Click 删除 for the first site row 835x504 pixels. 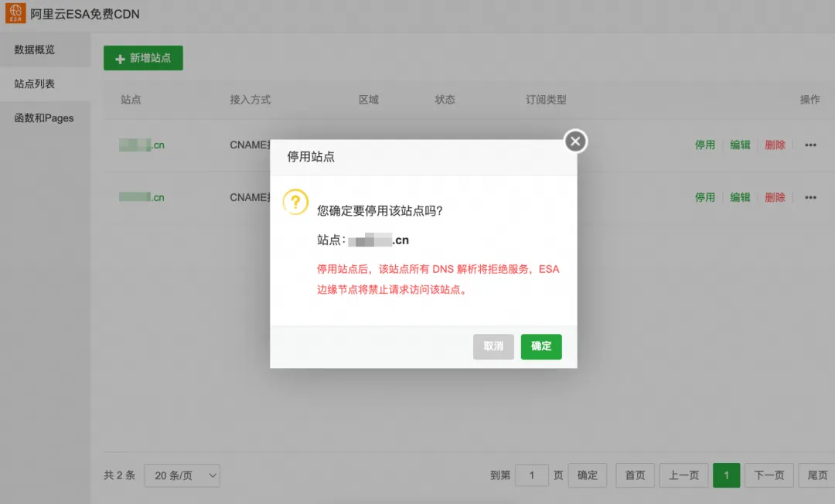point(775,145)
